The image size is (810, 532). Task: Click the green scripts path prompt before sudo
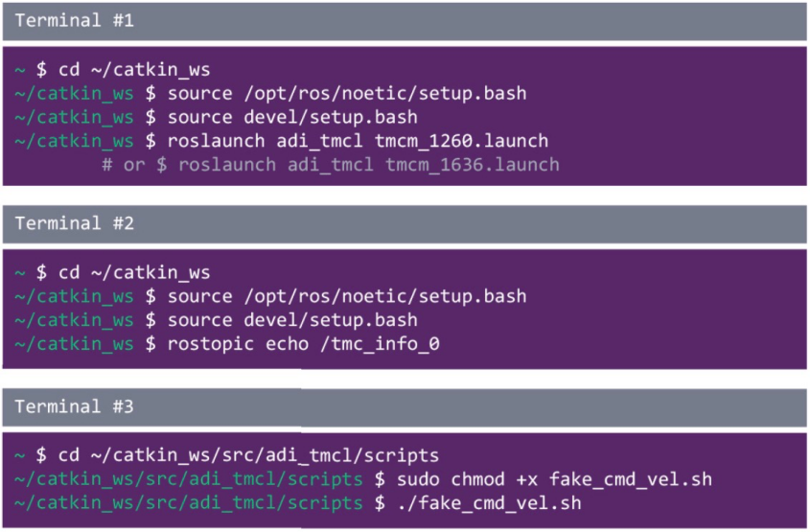click(189, 479)
